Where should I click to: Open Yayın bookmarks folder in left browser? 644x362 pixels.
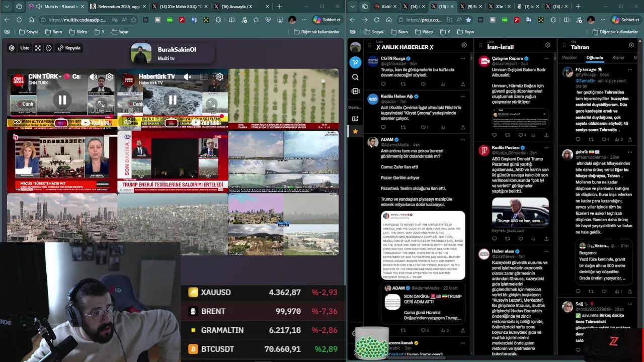[x=120, y=32]
